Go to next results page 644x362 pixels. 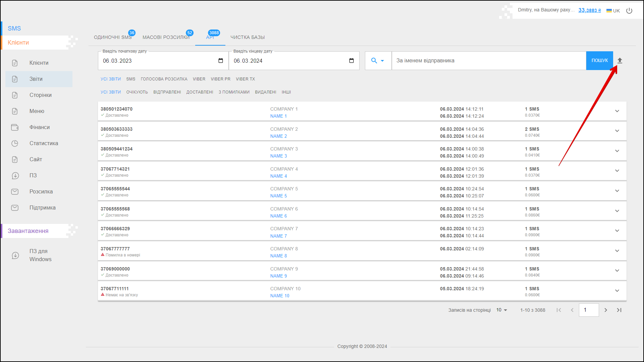pos(606,310)
